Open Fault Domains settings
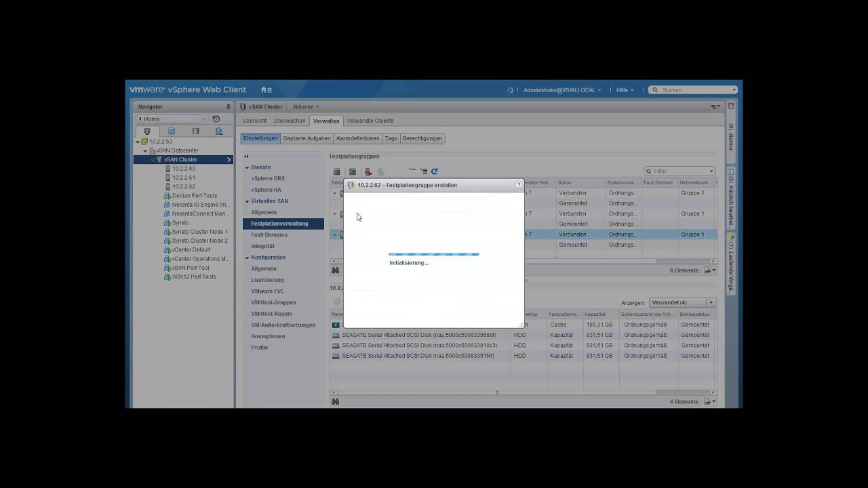The image size is (868, 488). [x=269, y=235]
